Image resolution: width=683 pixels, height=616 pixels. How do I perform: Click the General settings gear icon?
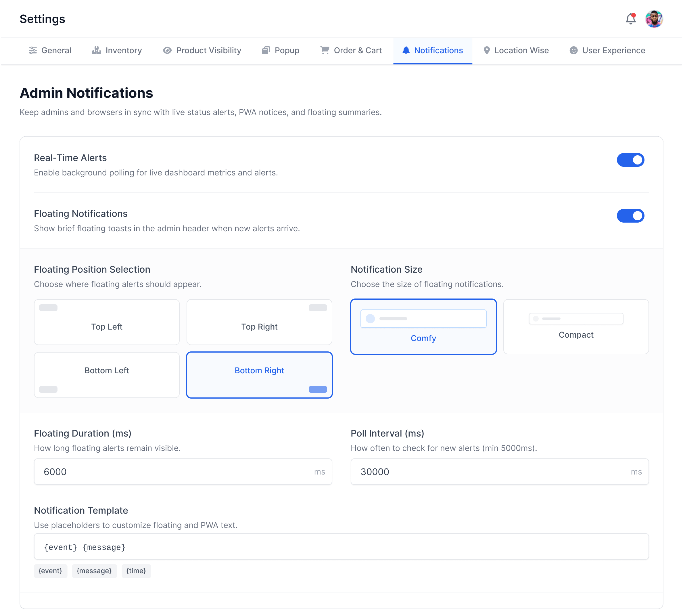tap(33, 50)
